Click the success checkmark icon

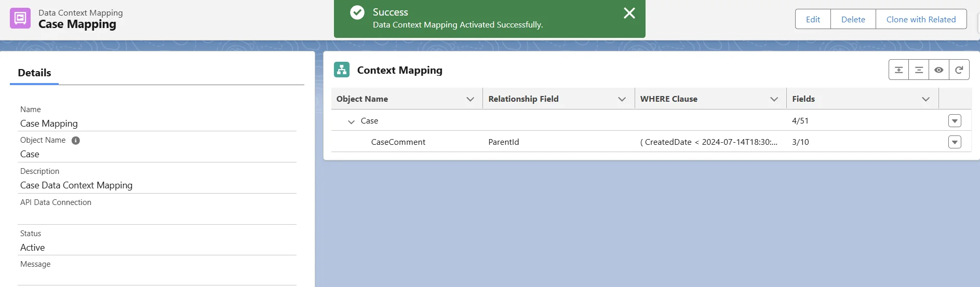coord(357,12)
